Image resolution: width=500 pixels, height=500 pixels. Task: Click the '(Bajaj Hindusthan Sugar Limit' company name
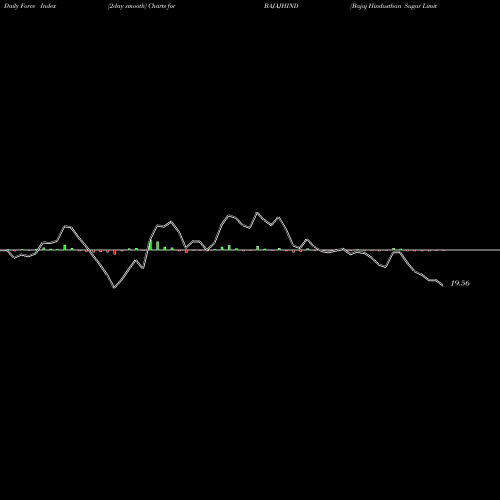click(393, 6)
